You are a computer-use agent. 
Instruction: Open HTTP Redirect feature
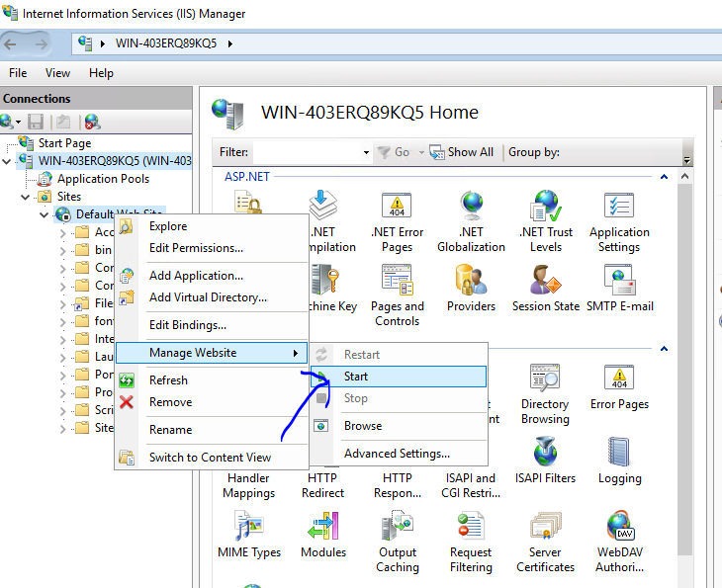(x=322, y=485)
